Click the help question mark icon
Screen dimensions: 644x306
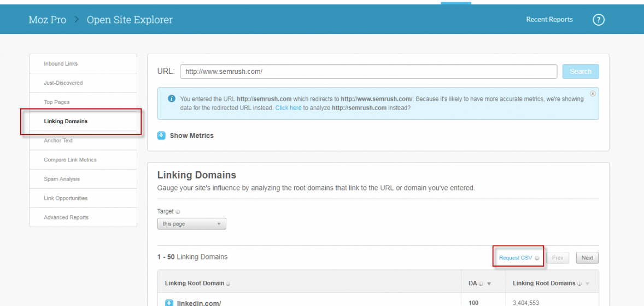pos(599,20)
